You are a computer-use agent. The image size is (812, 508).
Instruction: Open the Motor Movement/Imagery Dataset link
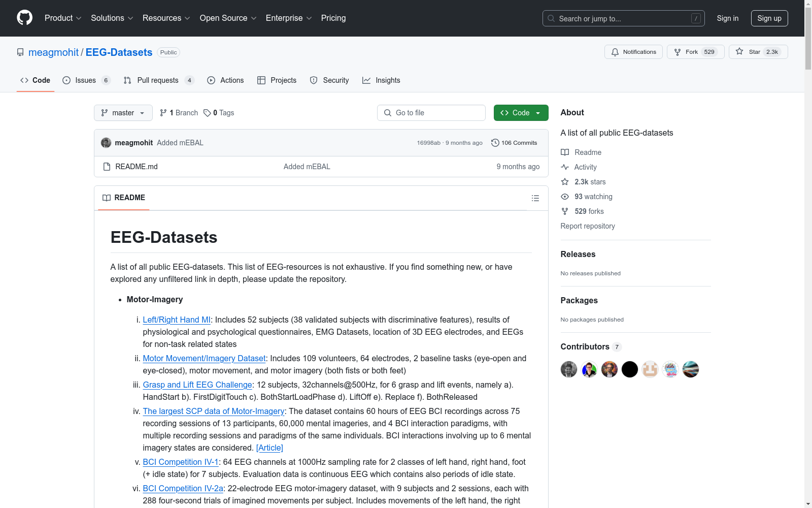coord(204,358)
